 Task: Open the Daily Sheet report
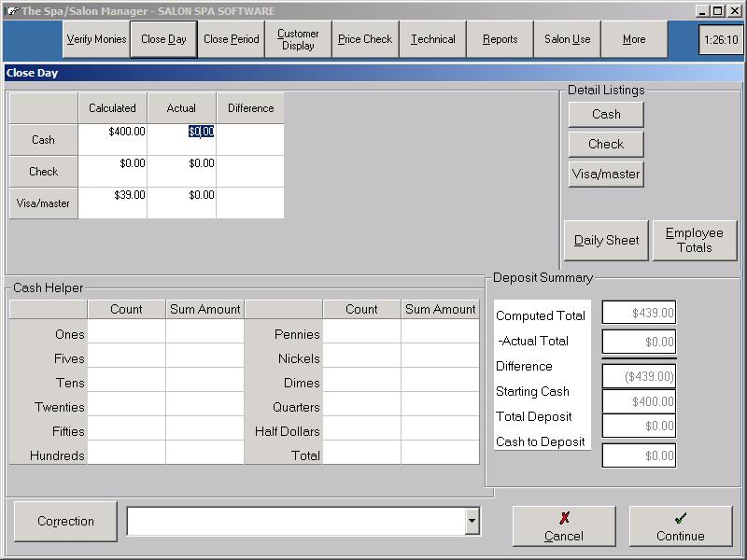pyautogui.click(x=606, y=240)
